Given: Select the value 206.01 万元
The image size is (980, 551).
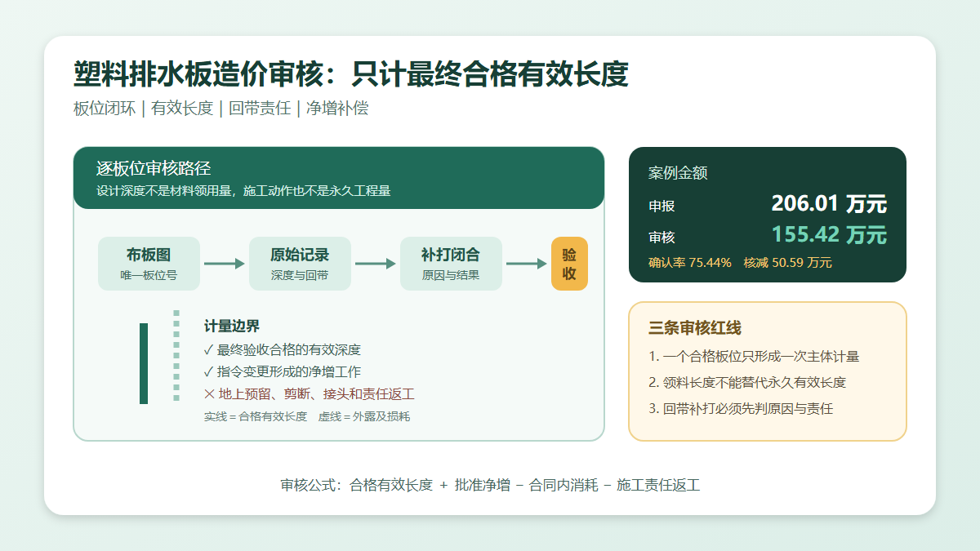Looking at the screenshot, I should coord(829,203).
